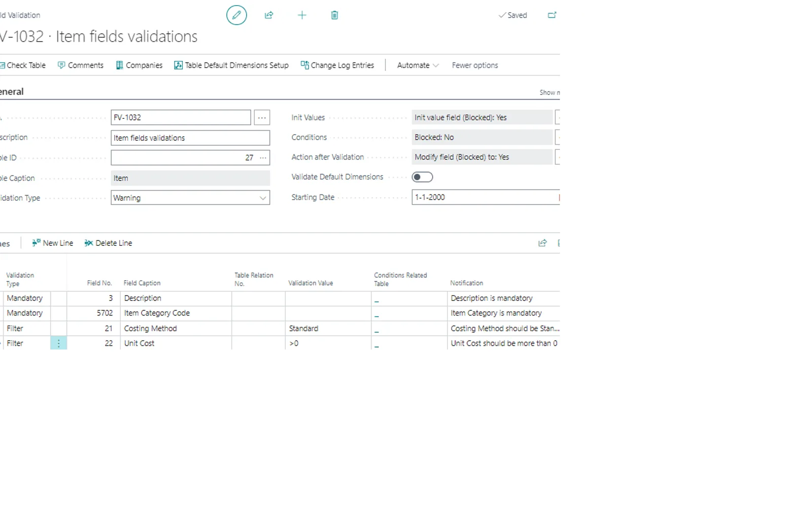Open Comments action

coord(81,65)
